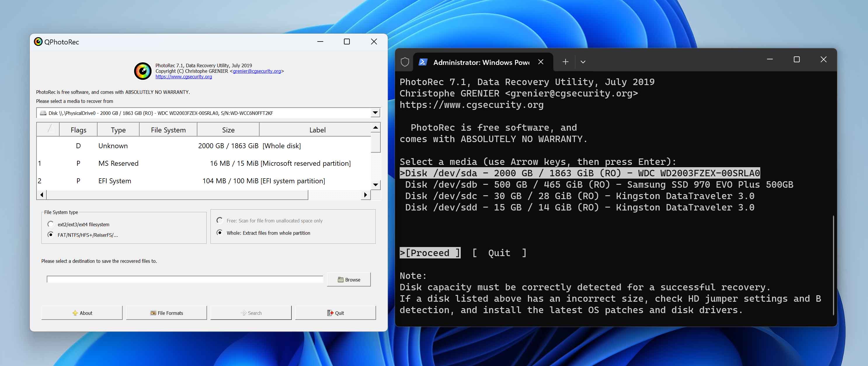The width and height of the screenshot is (868, 366).
Task: Click partition table scroll up arrow
Action: point(376,127)
